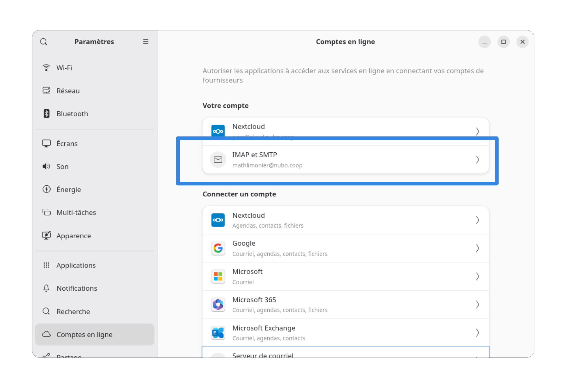Click the Google logo icon
Viewport: 566px width, 392px height.
pos(218,248)
